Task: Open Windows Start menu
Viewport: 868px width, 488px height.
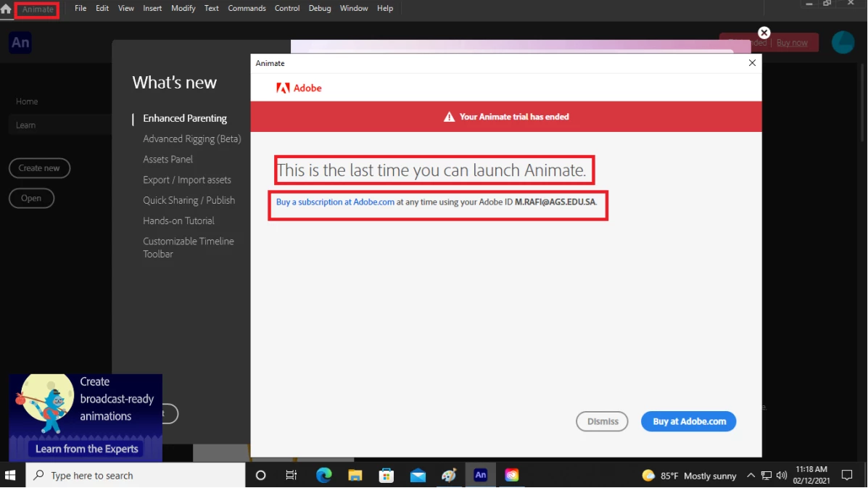Action: [10, 475]
